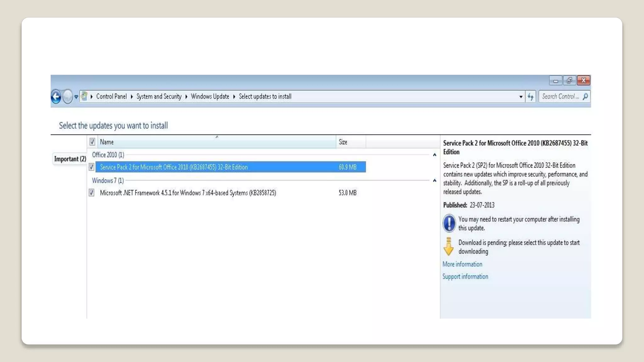
Task: Click the Back navigation arrow button
Action: pos(56,96)
